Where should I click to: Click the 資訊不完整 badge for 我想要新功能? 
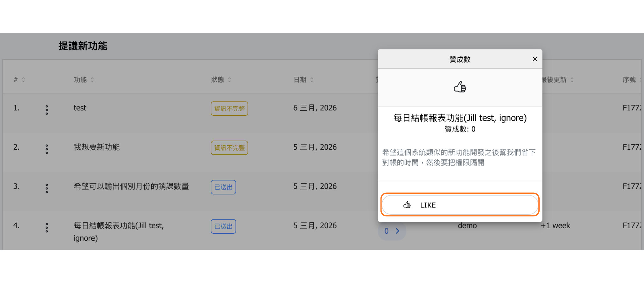click(229, 148)
